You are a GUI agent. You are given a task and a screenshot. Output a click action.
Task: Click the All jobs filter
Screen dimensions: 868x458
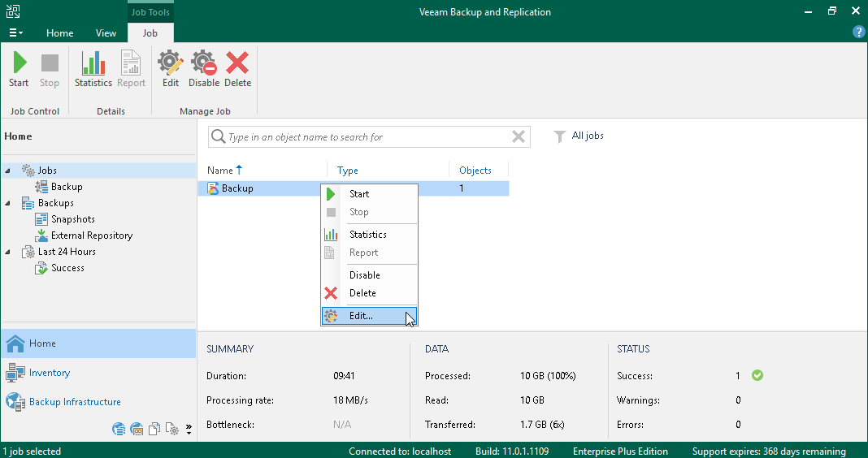coord(588,136)
